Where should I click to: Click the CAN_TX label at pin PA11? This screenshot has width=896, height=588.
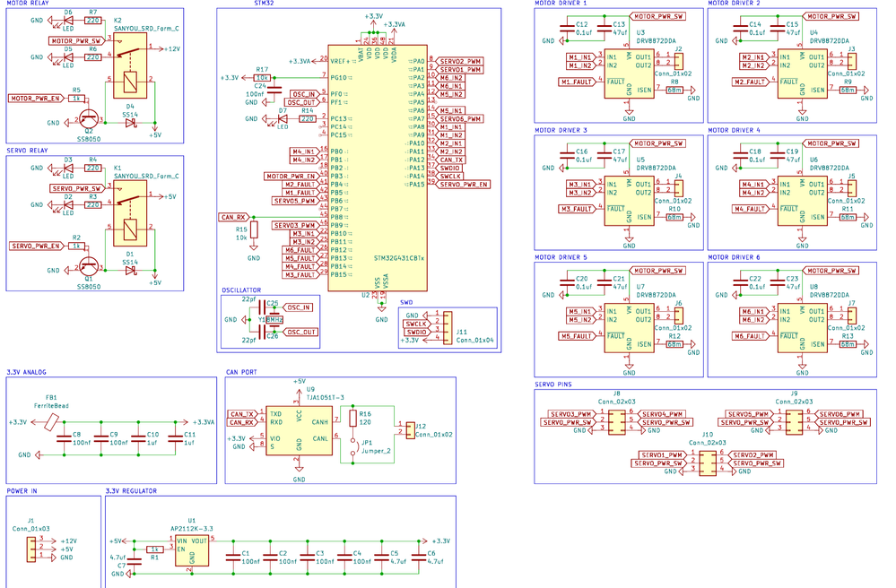451,160
